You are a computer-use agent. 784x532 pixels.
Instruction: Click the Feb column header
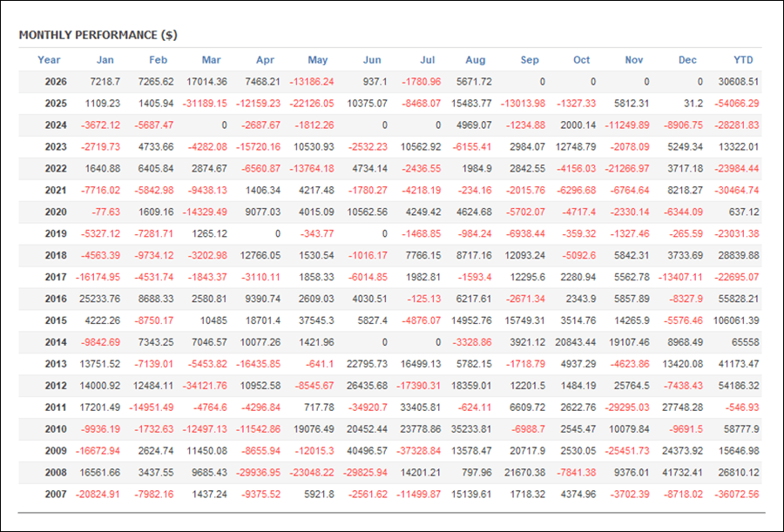158,60
